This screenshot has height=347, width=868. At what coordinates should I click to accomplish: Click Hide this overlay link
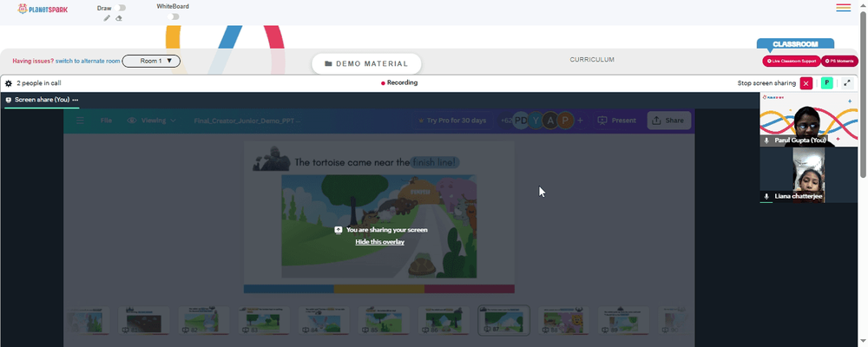click(x=380, y=242)
